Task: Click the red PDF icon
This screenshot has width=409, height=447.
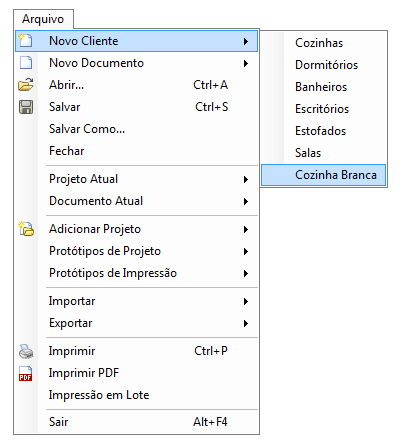Action: point(26,373)
